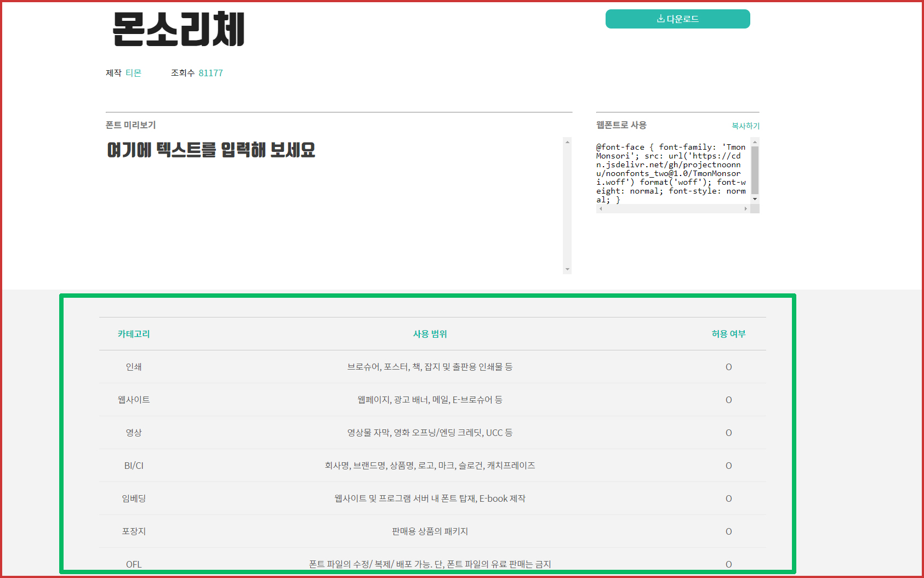Image resolution: width=924 pixels, height=578 pixels.
Task: Click the 조회수 label
Action: coord(182,73)
